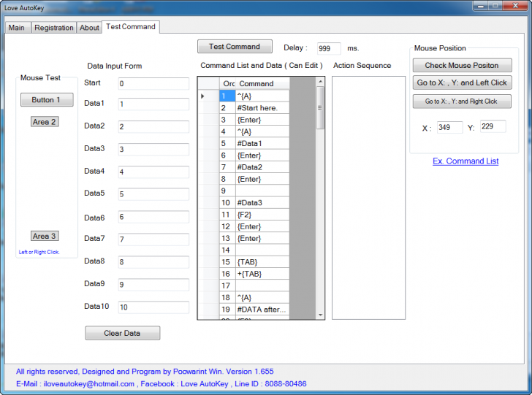Click the command list scrollbar thumb
Image resolution: width=532 pixels, height=395 pixels.
click(x=320, y=107)
